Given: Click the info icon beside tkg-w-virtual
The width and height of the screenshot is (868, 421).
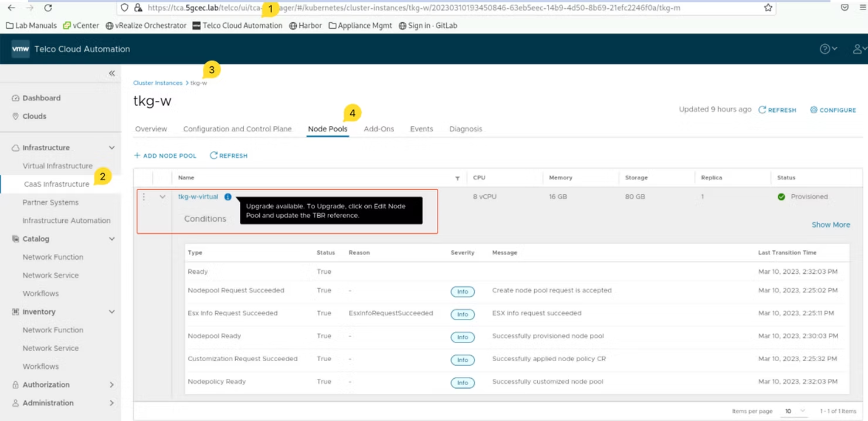Looking at the screenshot, I should [x=228, y=196].
